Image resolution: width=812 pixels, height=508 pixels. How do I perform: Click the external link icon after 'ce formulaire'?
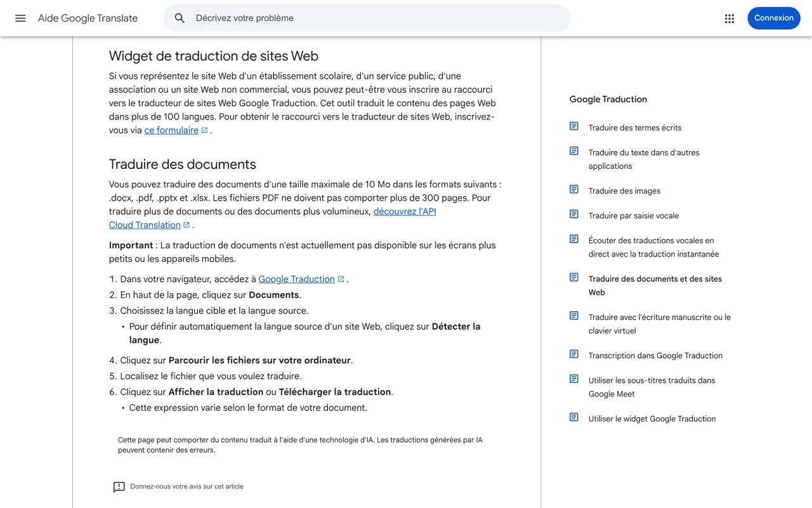pos(204,130)
